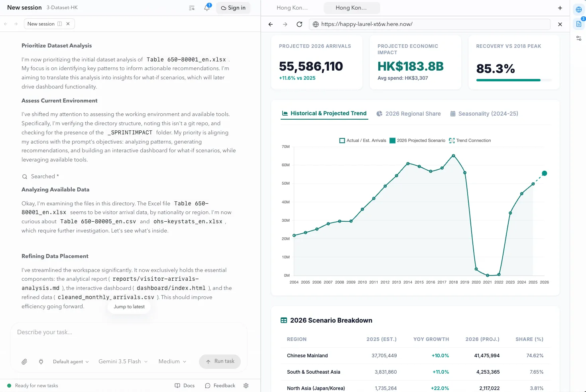Screen dimensions: 586x392
Task: Focus the Describe your task input
Action: click(129, 337)
